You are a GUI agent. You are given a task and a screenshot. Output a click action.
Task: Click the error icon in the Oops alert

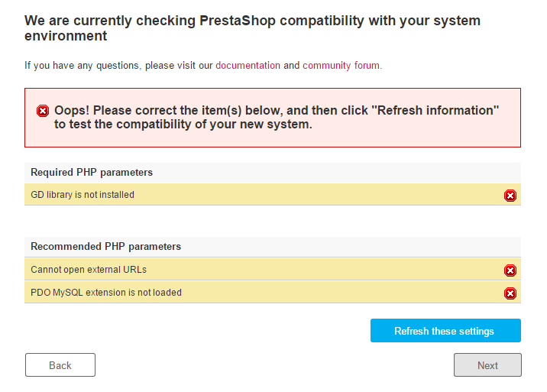[43, 112]
